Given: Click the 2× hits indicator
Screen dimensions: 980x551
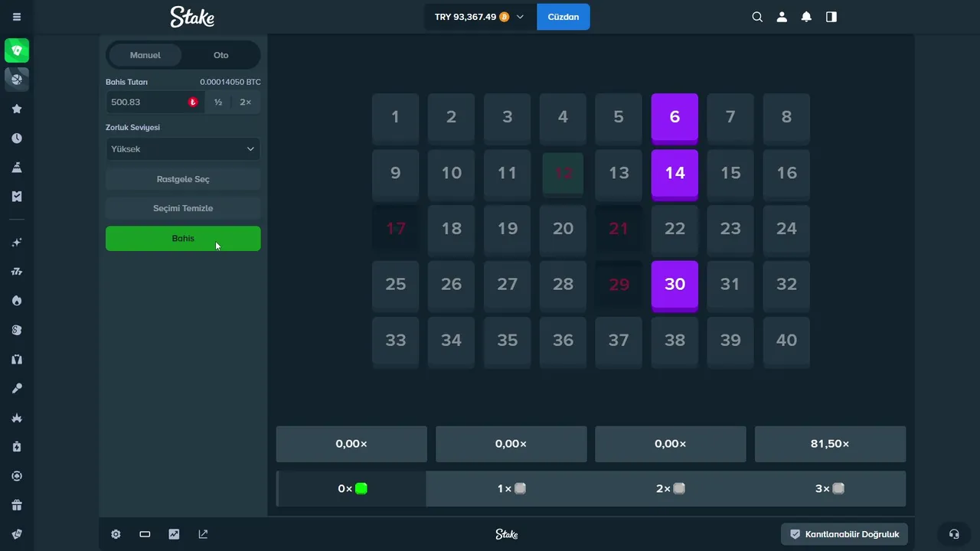Looking at the screenshot, I should [x=671, y=488].
